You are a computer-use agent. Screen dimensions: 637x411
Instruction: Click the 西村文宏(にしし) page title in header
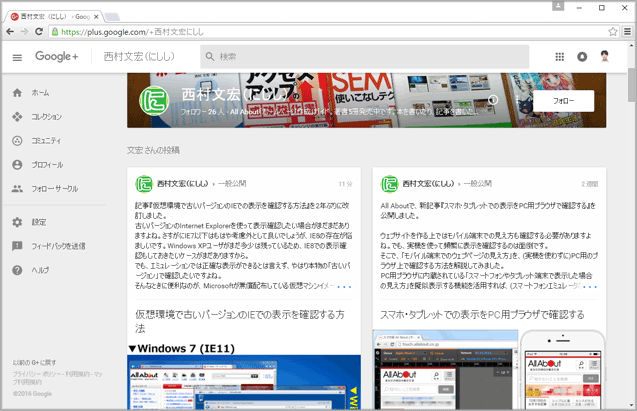(x=139, y=56)
